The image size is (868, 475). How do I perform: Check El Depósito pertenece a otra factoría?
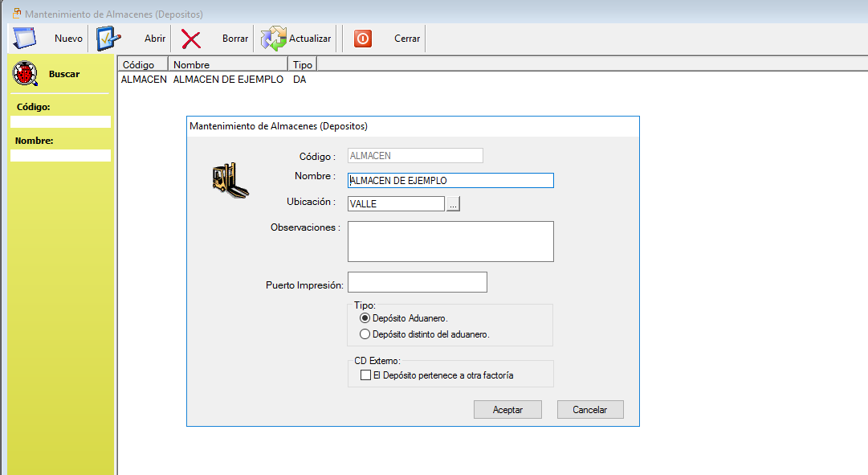pos(365,375)
